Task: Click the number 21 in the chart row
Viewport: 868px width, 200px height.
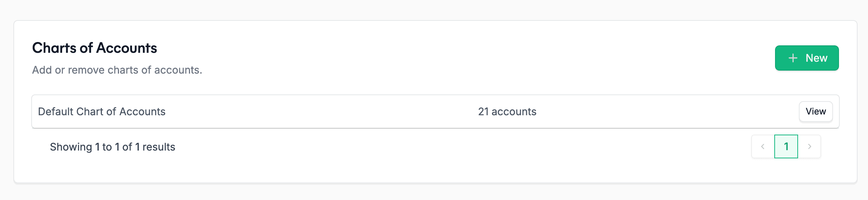Action: click(x=483, y=112)
